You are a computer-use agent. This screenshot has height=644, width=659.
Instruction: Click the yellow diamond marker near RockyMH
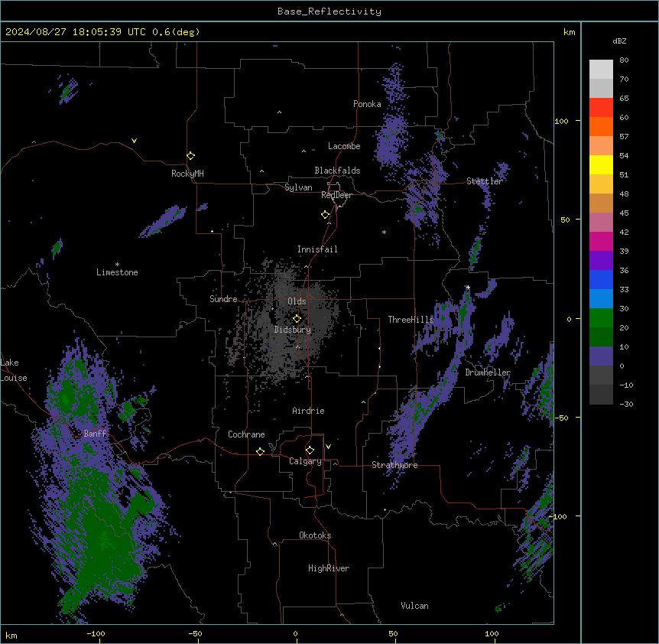point(190,156)
